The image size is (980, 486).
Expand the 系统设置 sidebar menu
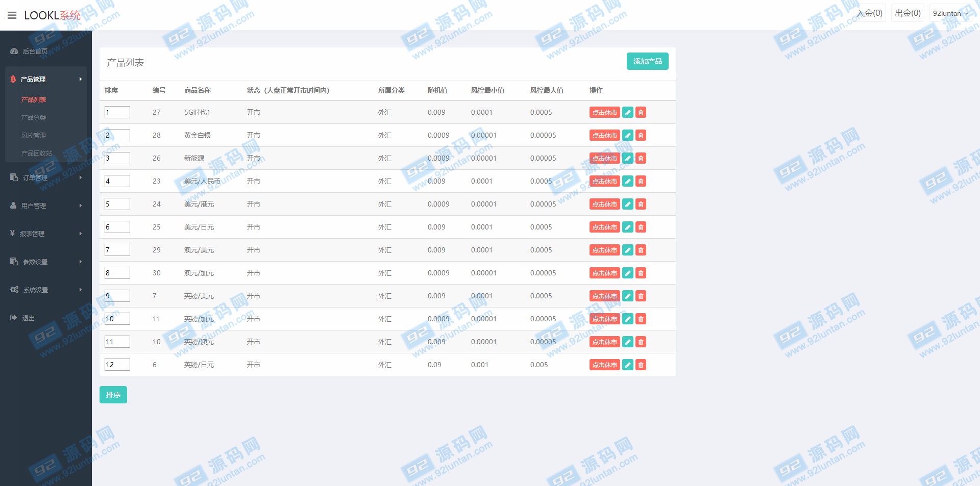(x=46, y=290)
